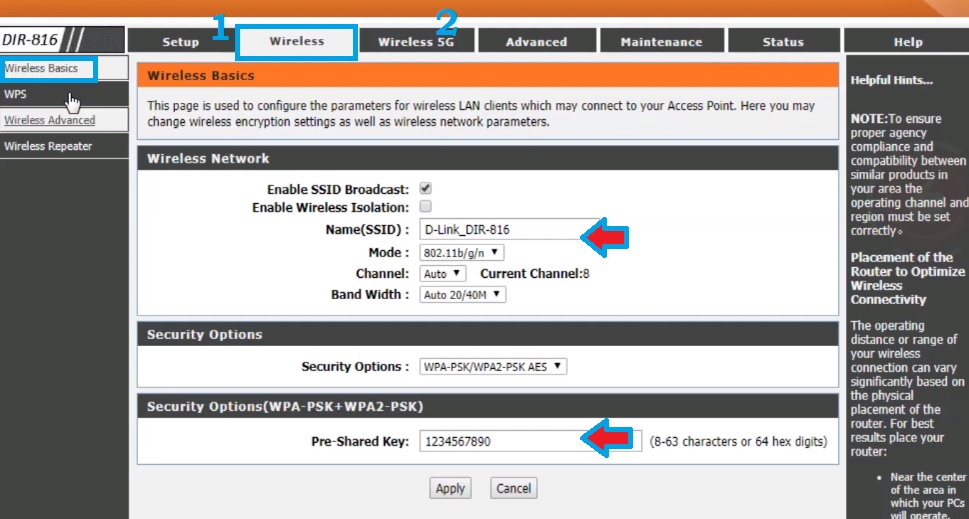The width and height of the screenshot is (969, 519).
Task: Open the Wireless tab
Action: 297,41
